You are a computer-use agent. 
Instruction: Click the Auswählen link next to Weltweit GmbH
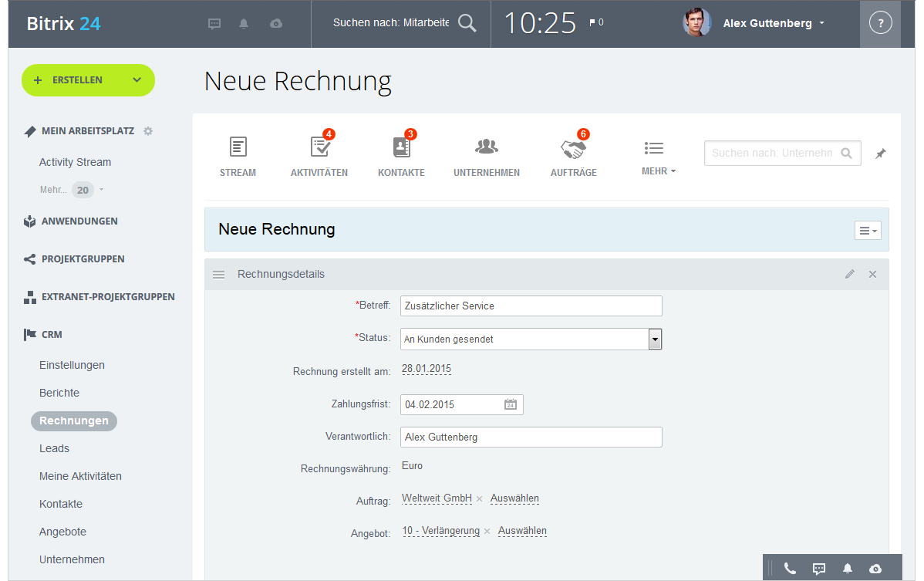(x=514, y=498)
